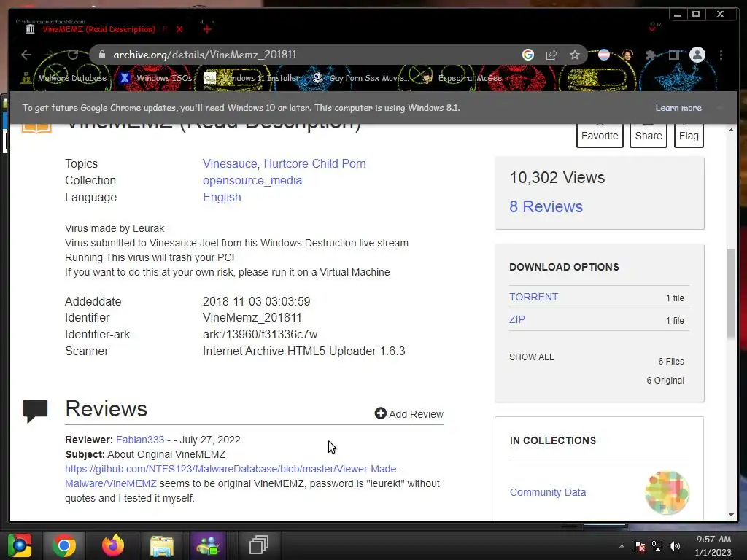Click the English language link
The image size is (747, 560).
pos(222,197)
